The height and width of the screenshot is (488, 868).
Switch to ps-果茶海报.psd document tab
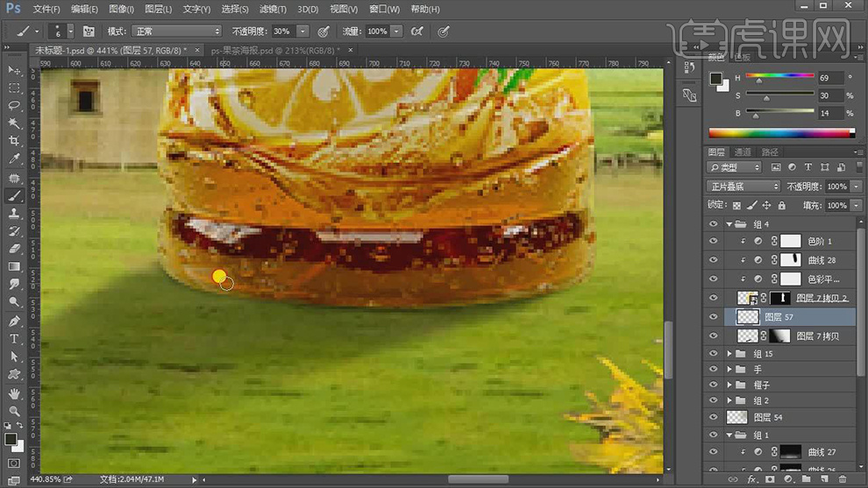275,50
